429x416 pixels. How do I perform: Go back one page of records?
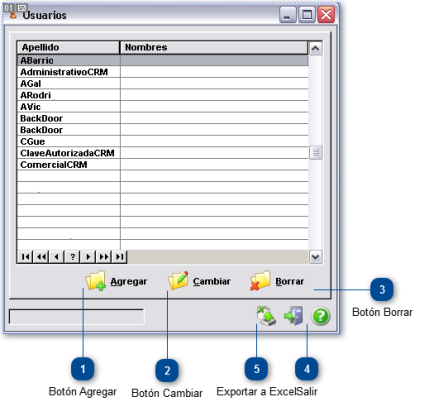(41, 257)
